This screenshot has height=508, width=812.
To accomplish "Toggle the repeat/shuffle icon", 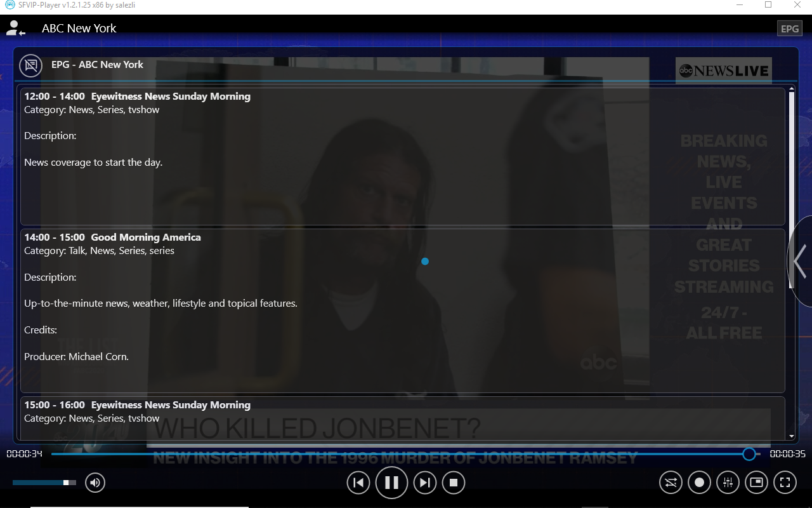I will click(671, 483).
